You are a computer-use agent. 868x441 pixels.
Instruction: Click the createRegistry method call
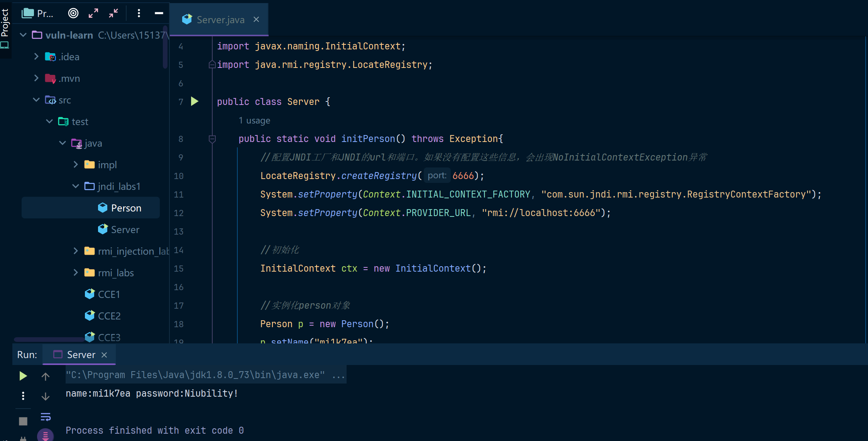[379, 176]
